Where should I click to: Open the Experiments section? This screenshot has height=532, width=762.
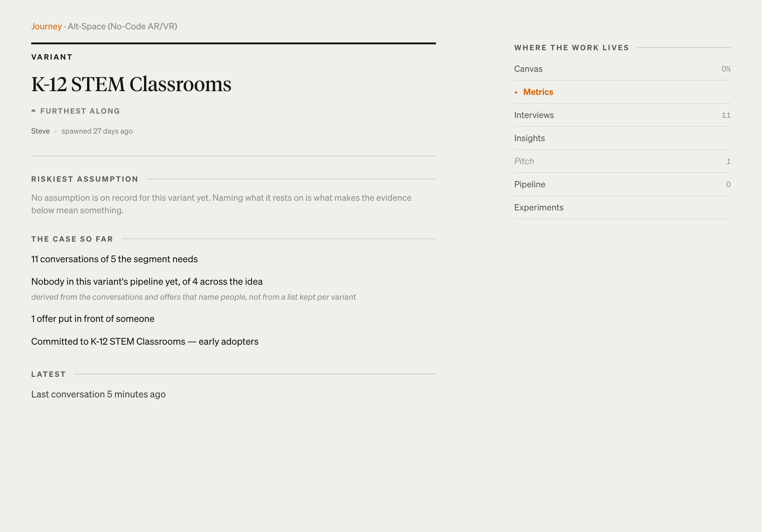click(x=622, y=207)
